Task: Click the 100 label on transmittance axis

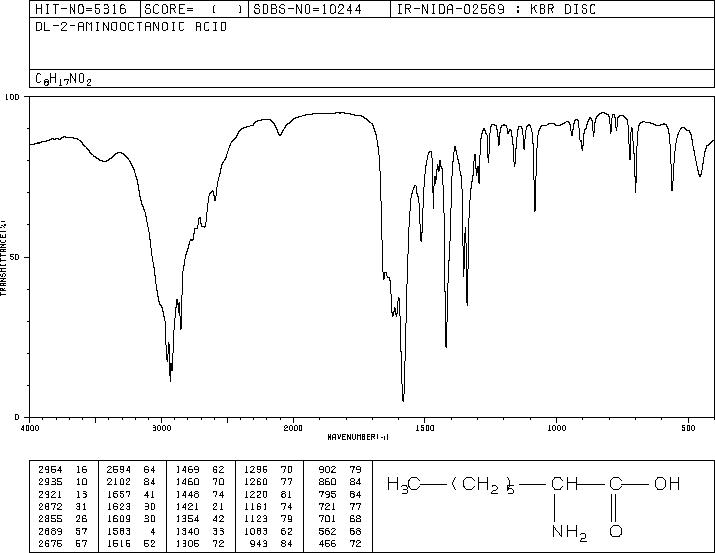Action: [x=13, y=97]
